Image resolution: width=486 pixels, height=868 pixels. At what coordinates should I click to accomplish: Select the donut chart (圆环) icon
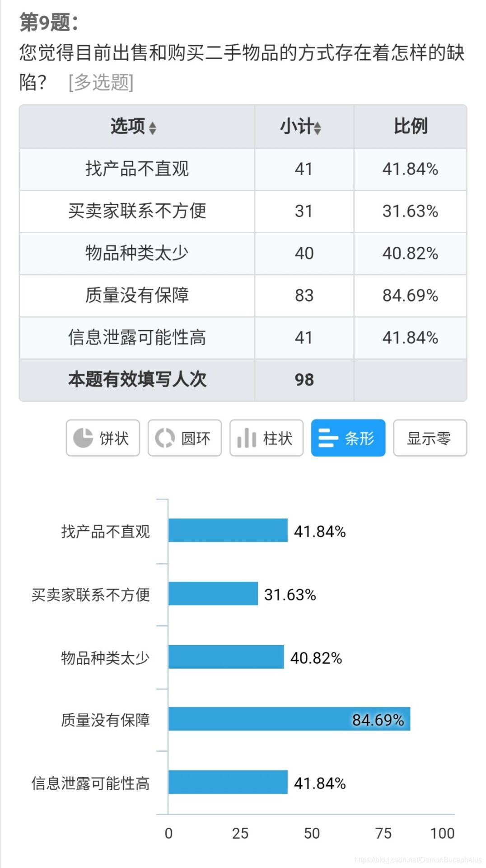(x=184, y=438)
